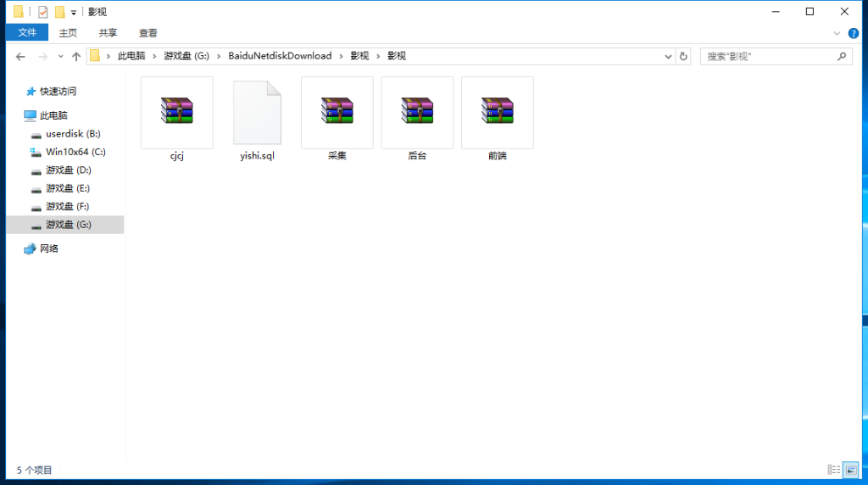This screenshot has height=485, width=868.
Task: Click properties icon in quick access toolbar
Action: (42, 12)
